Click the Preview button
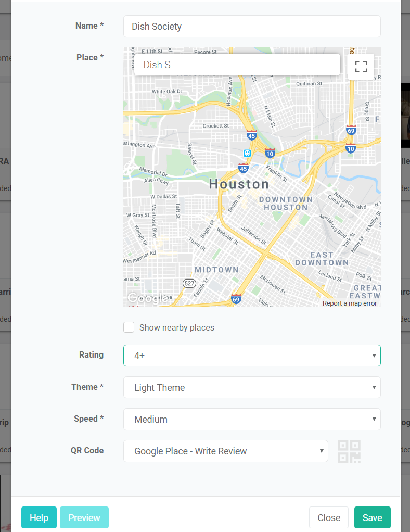Screen dimensions: 410x532 pyautogui.click(x=84, y=517)
